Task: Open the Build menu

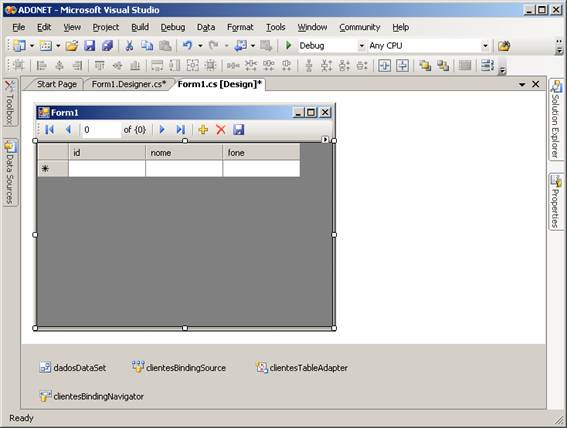Action: coord(140,27)
